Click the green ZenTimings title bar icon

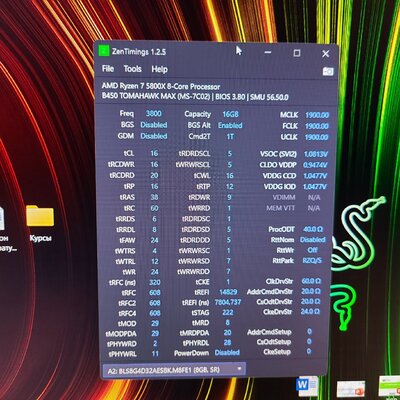(104, 51)
